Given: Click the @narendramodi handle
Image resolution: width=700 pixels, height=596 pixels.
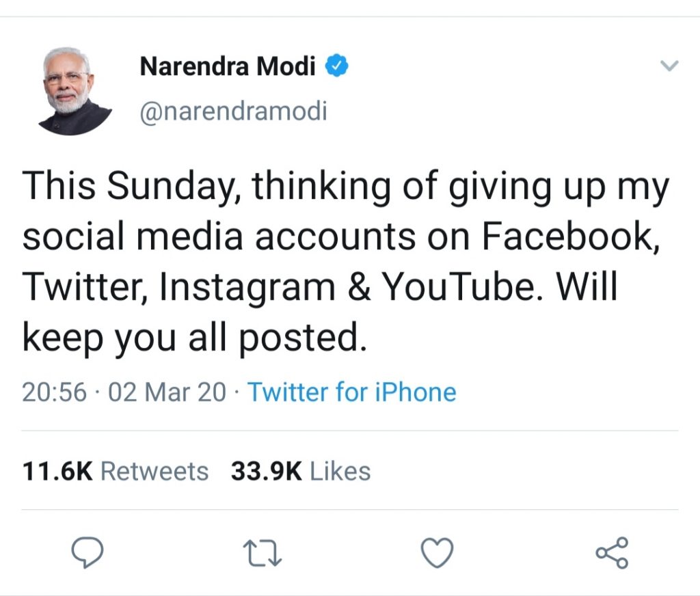Looking at the screenshot, I should (233, 110).
